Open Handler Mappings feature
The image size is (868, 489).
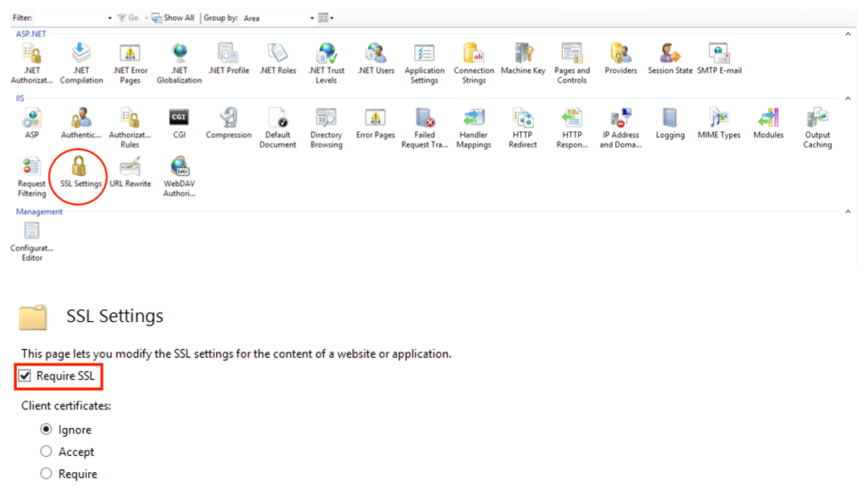[x=474, y=128]
